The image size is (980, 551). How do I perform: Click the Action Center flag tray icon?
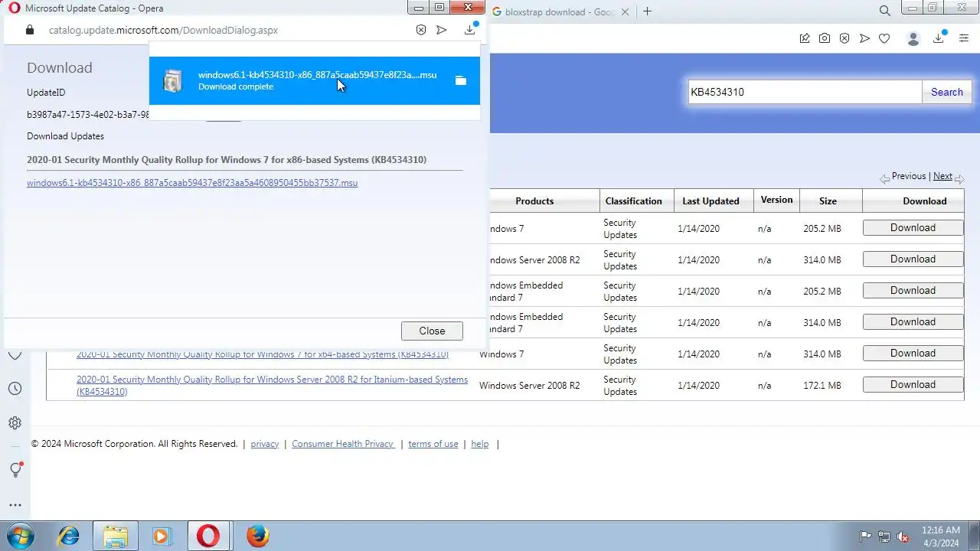click(x=865, y=536)
